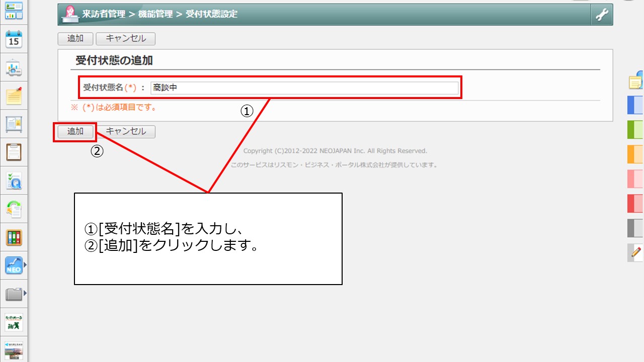Click the 追加 button above the form

(75, 39)
